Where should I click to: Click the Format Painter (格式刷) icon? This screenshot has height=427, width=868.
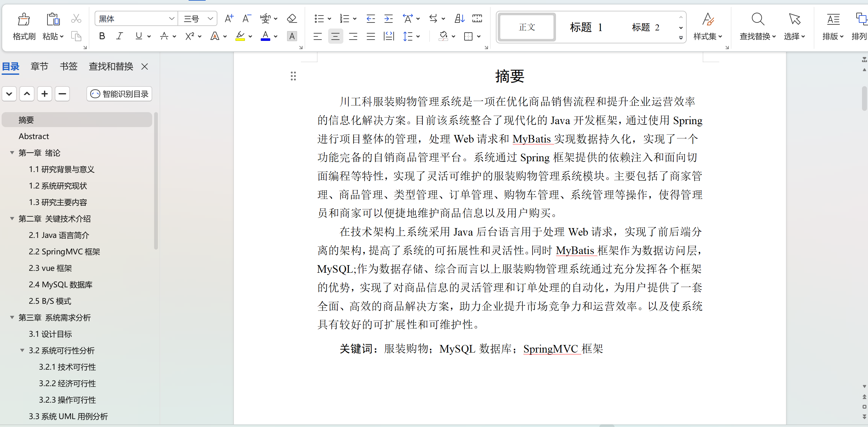pos(24,20)
